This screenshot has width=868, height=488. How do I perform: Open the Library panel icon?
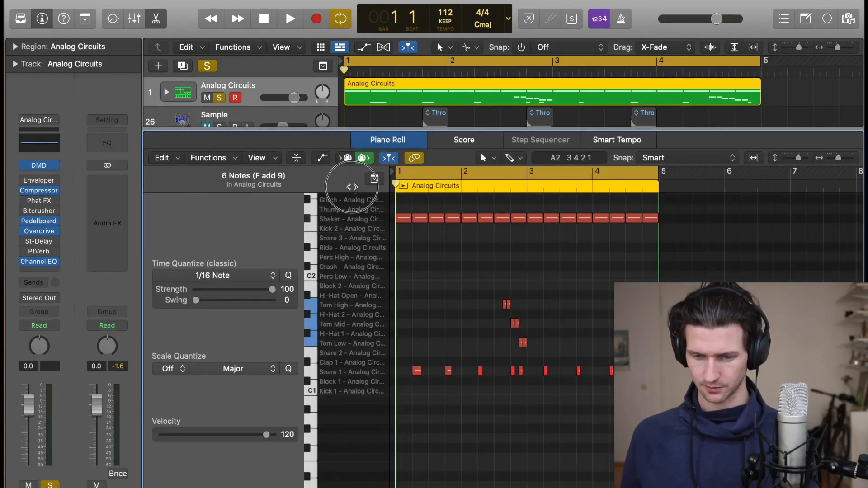(x=21, y=19)
